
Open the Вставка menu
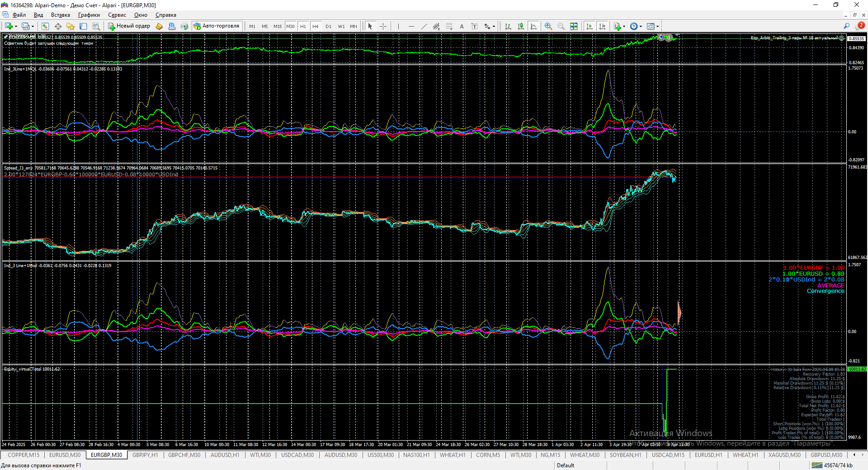[x=61, y=15]
